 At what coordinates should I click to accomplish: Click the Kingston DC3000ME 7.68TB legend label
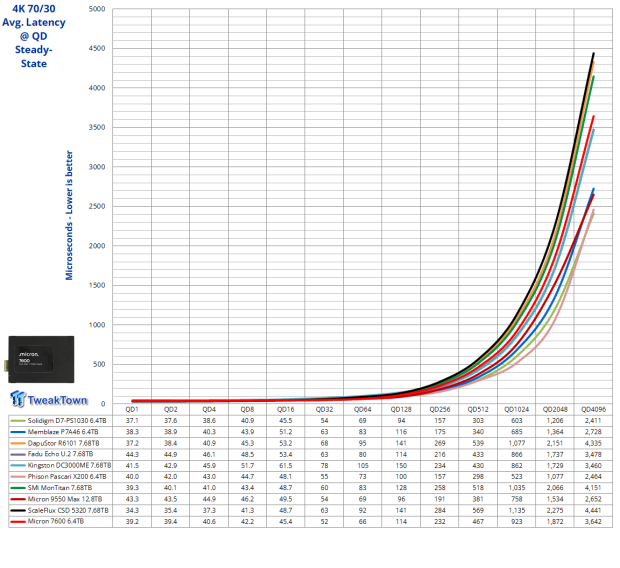pyautogui.click(x=69, y=466)
